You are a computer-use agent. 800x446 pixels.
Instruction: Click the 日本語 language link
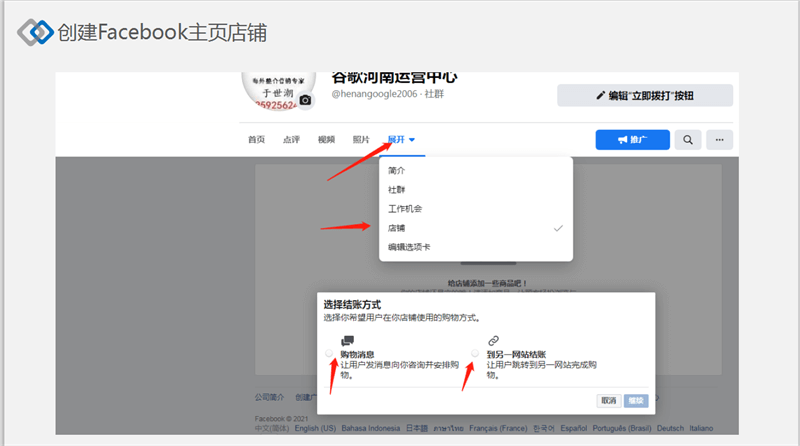click(417, 428)
